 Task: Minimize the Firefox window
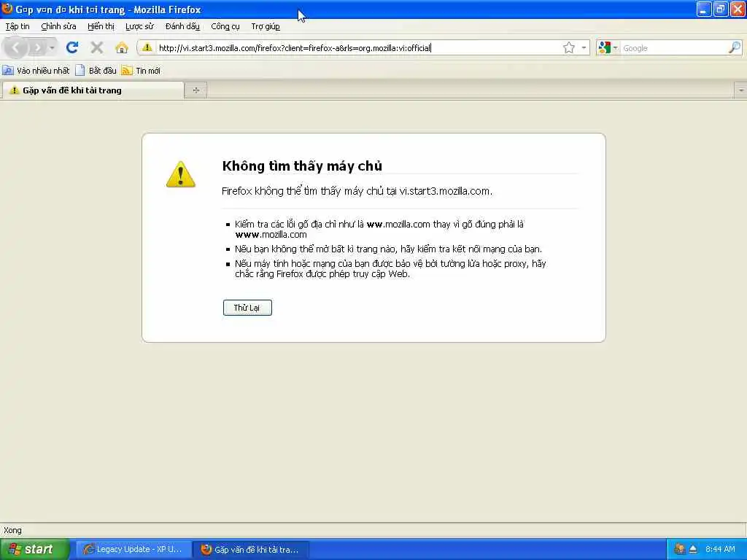pyautogui.click(x=704, y=9)
